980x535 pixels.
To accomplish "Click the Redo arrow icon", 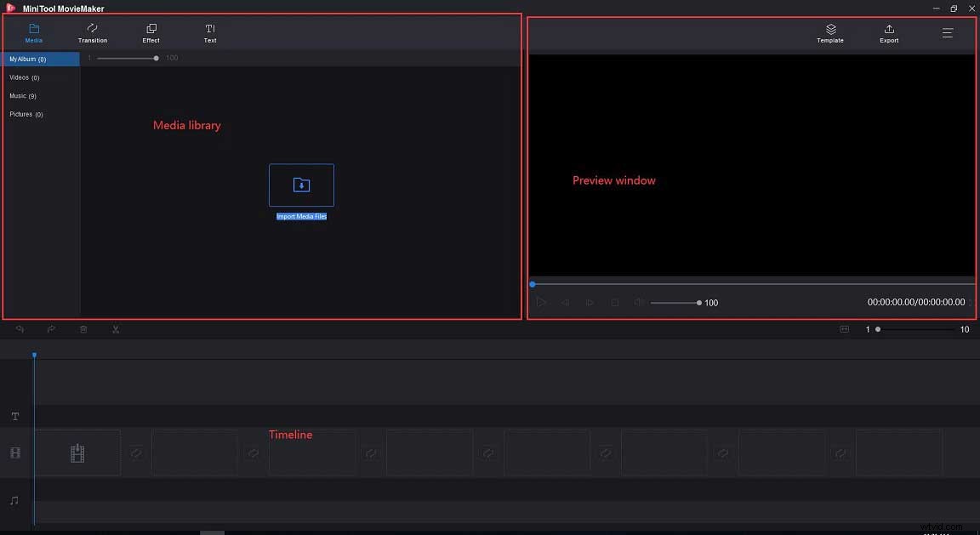I will pyautogui.click(x=51, y=328).
